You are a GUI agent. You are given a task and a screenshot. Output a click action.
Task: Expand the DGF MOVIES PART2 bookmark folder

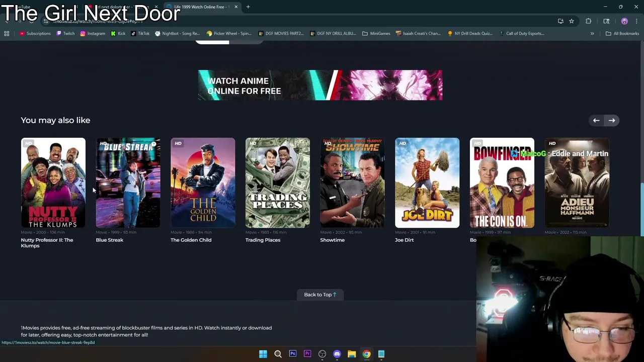point(281,34)
